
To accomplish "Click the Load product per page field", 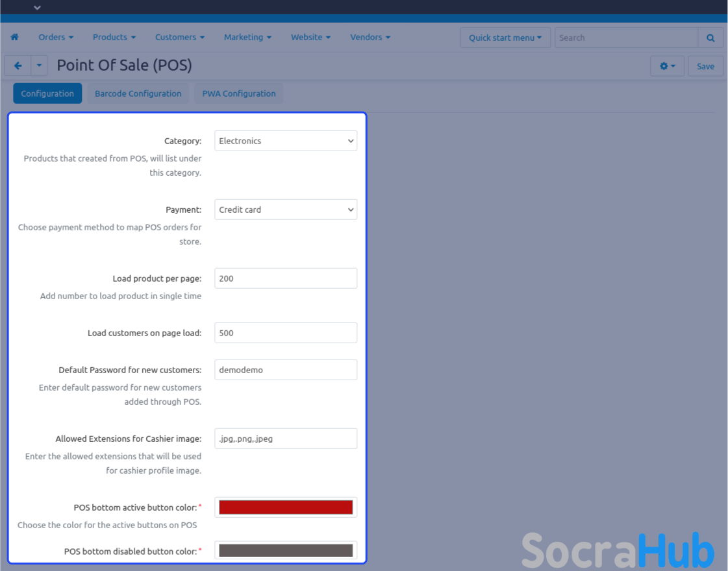I will 286,278.
